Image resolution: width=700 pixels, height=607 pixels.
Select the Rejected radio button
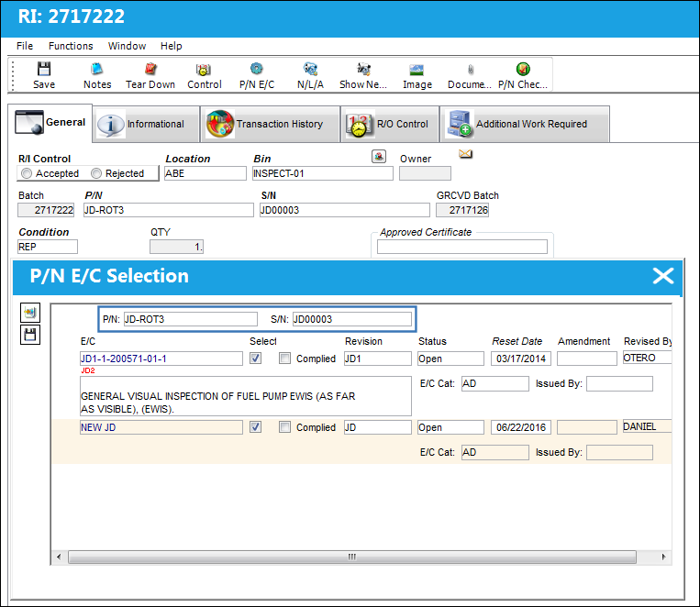click(96, 173)
